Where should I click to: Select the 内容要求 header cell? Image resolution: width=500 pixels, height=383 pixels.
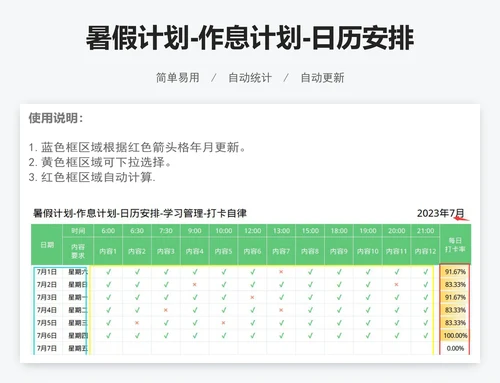[x=78, y=251]
